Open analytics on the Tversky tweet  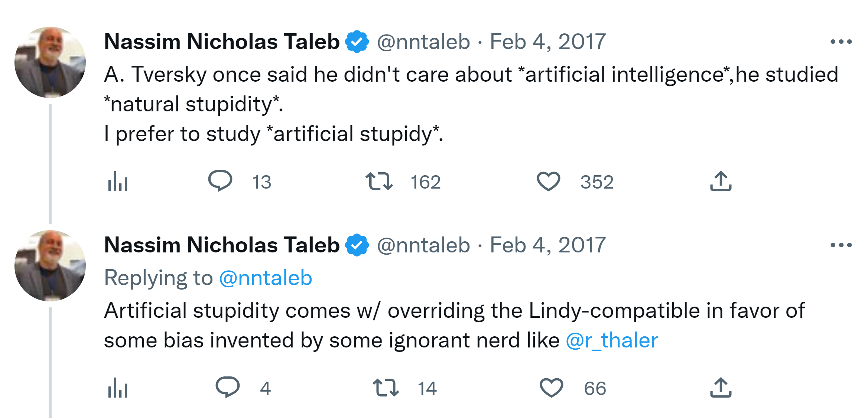coord(117,182)
